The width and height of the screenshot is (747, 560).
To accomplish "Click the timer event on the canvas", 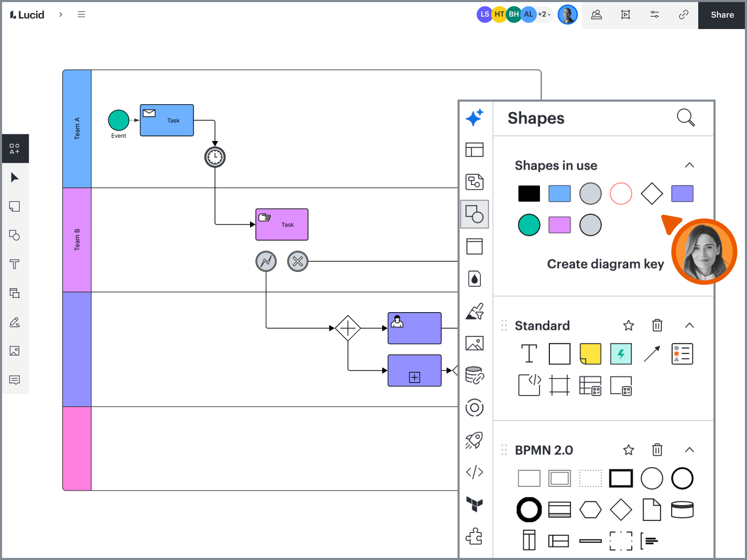I will tap(215, 157).
